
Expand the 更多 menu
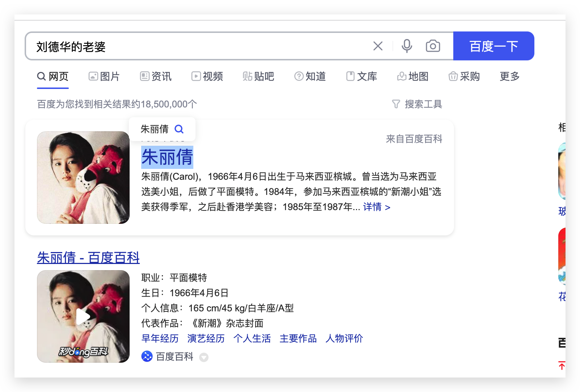(510, 76)
